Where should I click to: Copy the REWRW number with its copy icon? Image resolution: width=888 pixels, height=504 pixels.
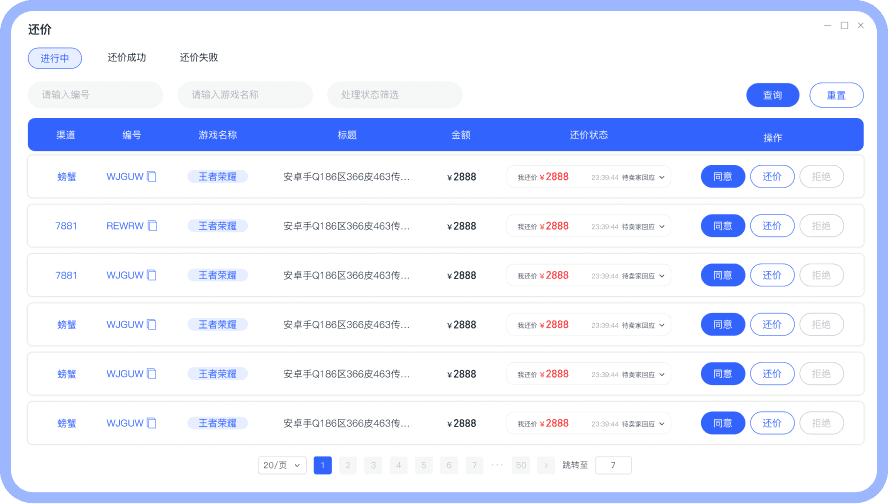click(x=152, y=226)
